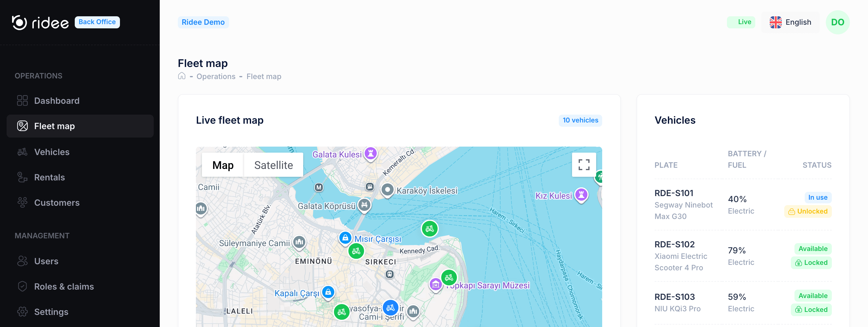Click the Customers group icon
Image resolution: width=868 pixels, height=327 pixels.
(22, 203)
